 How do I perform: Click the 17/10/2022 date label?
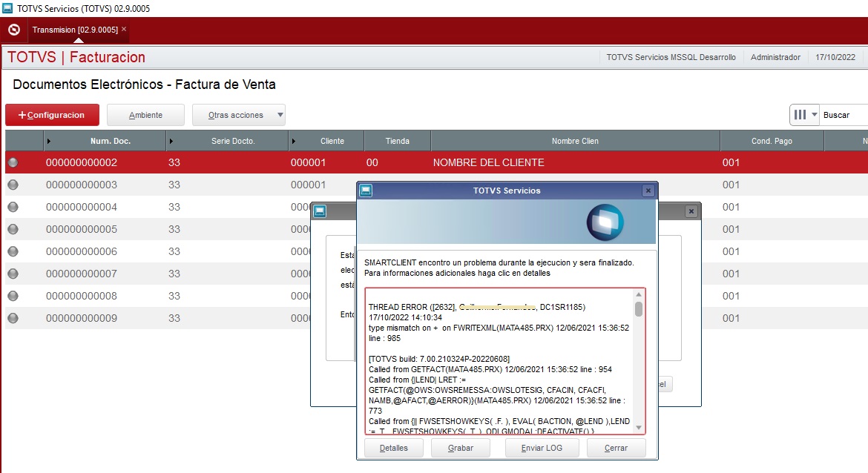click(835, 57)
